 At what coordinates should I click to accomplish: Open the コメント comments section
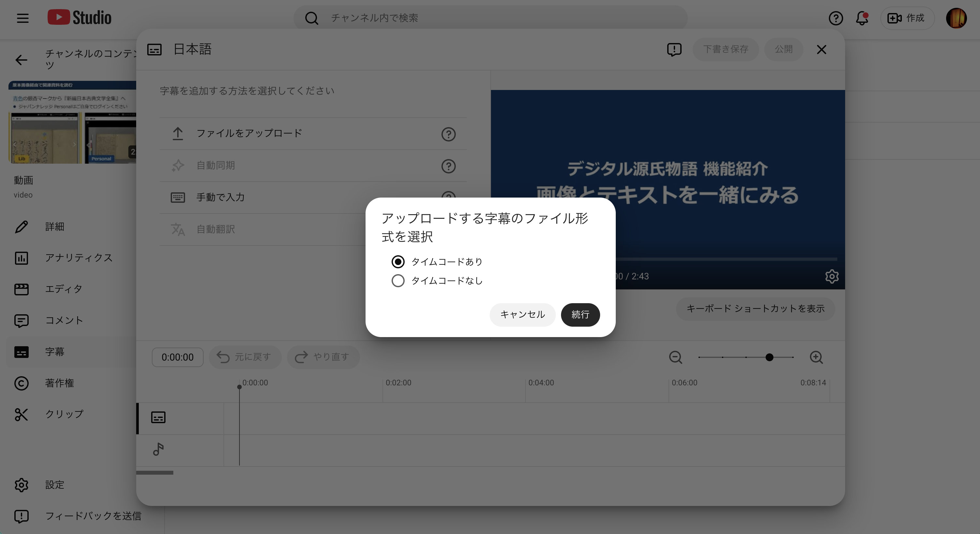tap(64, 320)
